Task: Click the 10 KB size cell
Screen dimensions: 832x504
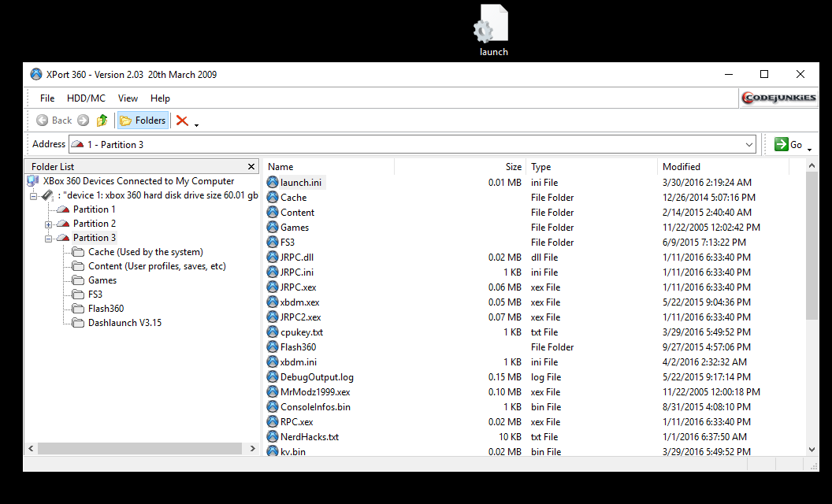Action: (510, 436)
